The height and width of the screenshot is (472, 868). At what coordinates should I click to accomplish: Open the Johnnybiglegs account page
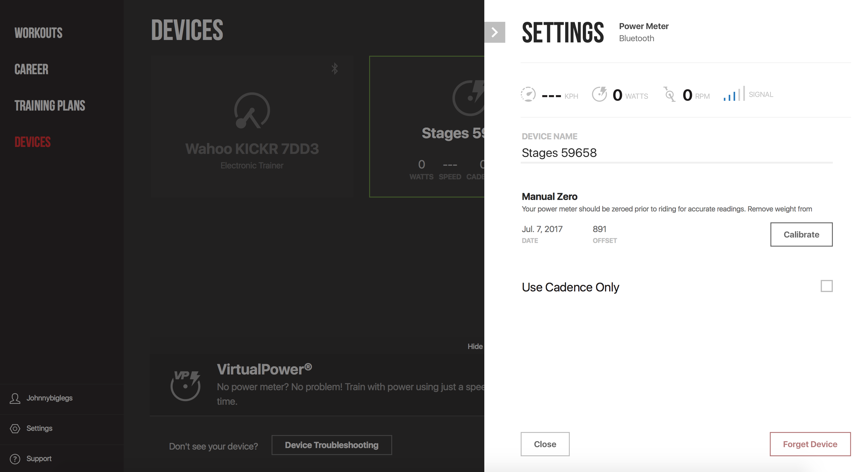[x=49, y=398]
